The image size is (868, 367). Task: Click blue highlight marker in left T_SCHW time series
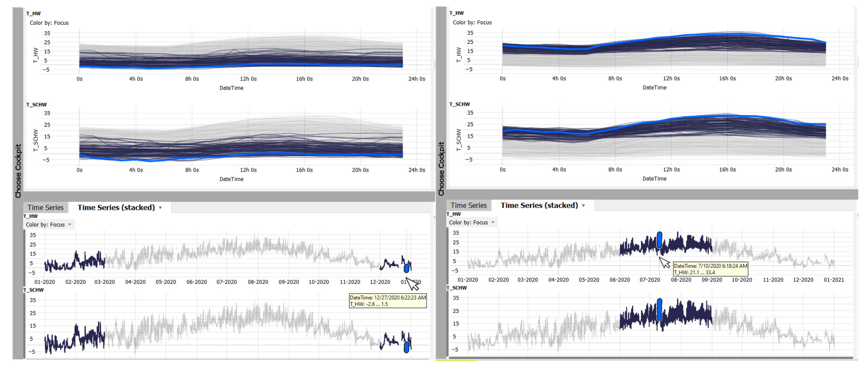coord(406,347)
